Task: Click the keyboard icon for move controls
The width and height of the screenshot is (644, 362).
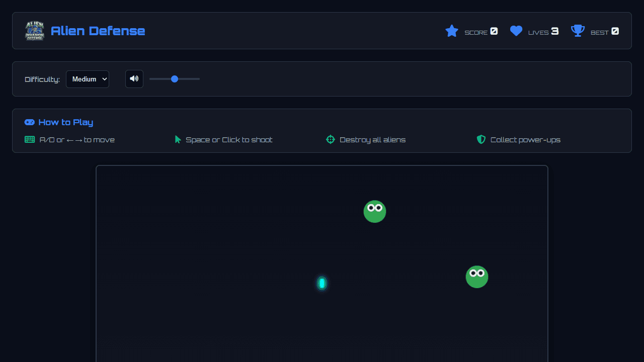Action: tap(30, 139)
